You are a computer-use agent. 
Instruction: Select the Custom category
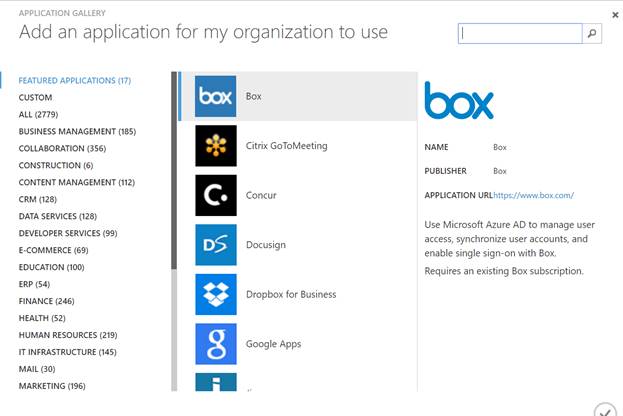click(36, 97)
